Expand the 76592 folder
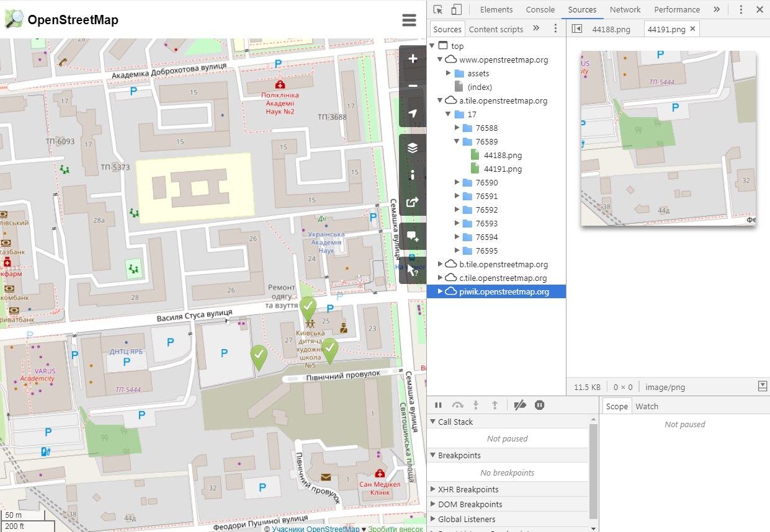This screenshot has width=770, height=532. tap(456, 210)
